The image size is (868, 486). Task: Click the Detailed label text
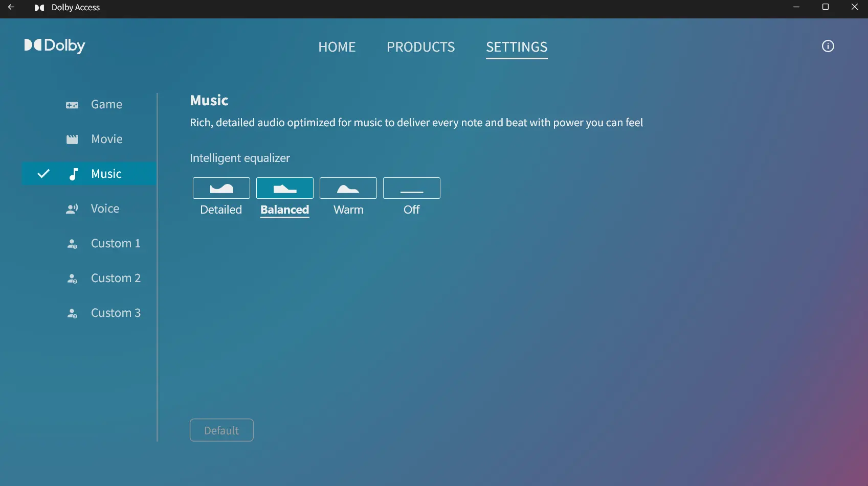coord(221,210)
